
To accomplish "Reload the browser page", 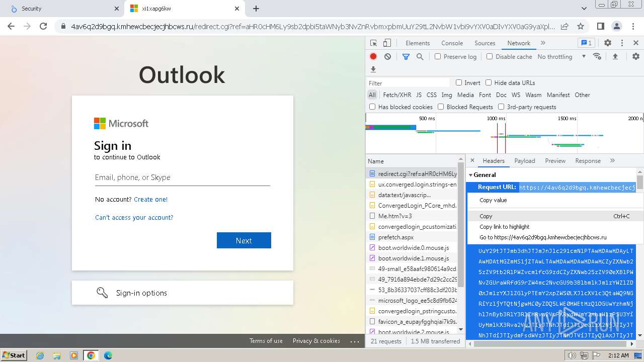I will pos(43,26).
